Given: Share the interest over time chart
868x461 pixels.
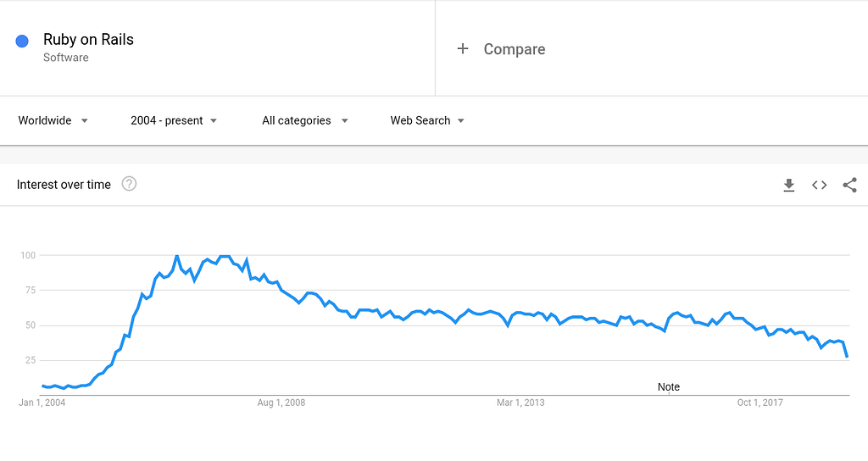Looking at the screenshot, I should point(849,185).
